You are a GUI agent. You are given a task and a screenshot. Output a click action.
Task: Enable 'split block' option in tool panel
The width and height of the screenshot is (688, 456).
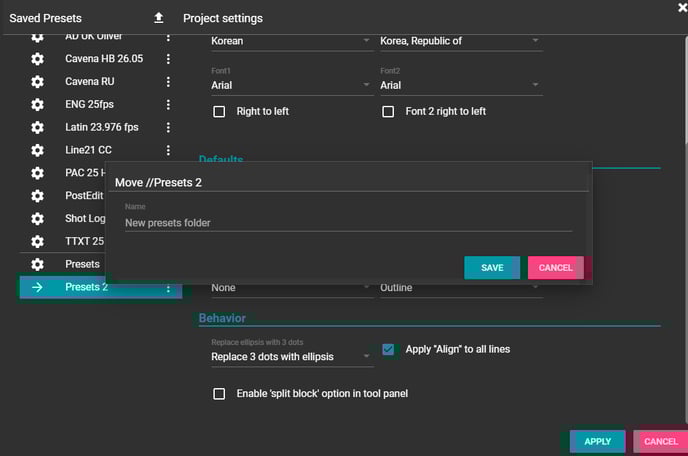tap(219, 394)
